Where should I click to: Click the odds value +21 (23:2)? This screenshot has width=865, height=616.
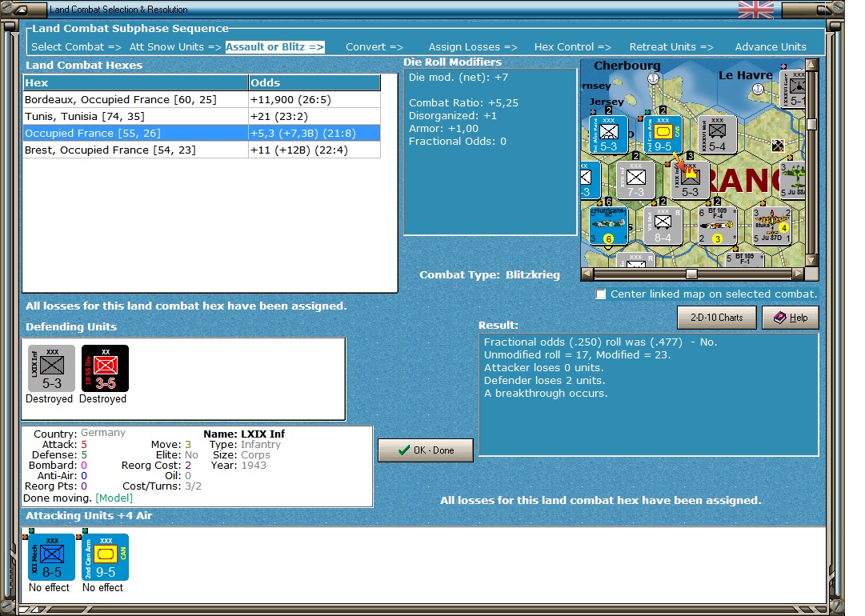point(279,116)
